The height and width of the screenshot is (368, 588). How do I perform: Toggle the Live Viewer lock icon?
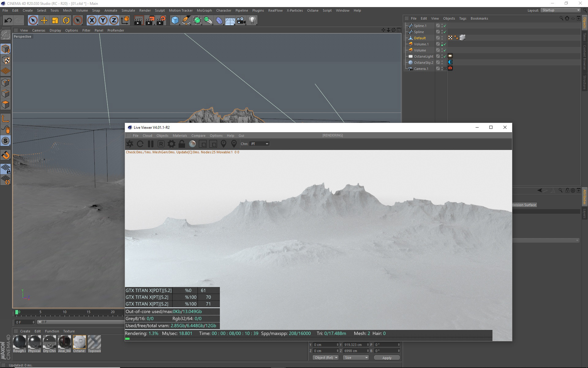click(182, 144)
